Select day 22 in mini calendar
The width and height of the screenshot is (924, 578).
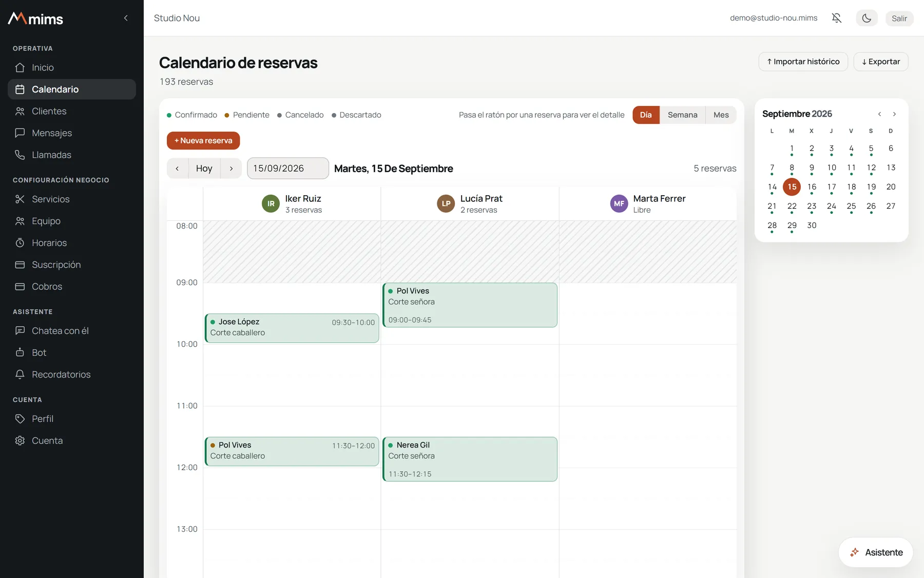[x=792, y=207]
